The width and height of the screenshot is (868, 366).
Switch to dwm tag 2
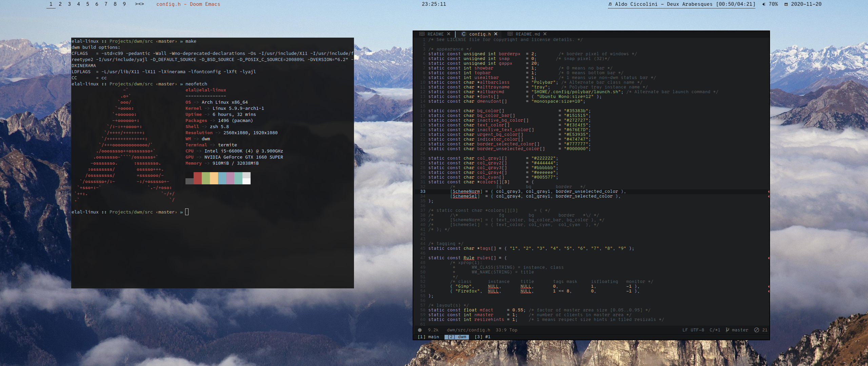click(60, 4)
